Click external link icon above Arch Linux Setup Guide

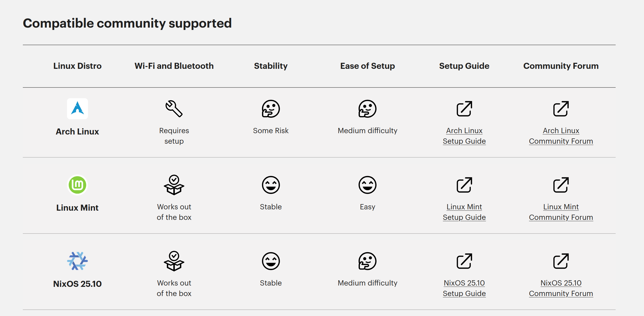464,108
